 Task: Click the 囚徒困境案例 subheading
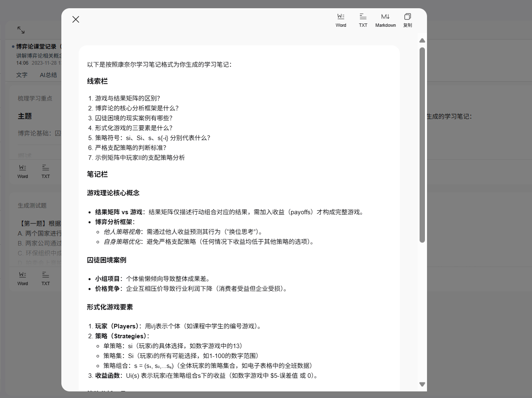[x=107, y=260]
